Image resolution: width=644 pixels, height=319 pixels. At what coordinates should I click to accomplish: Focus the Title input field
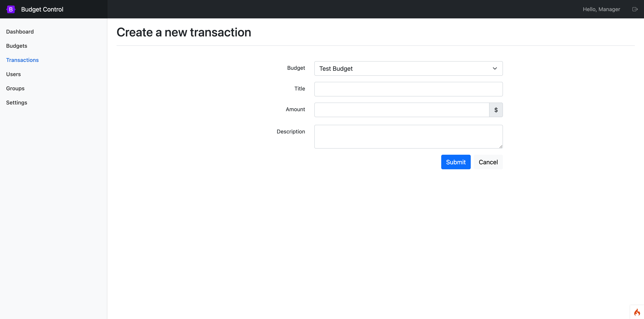(408, 89)
